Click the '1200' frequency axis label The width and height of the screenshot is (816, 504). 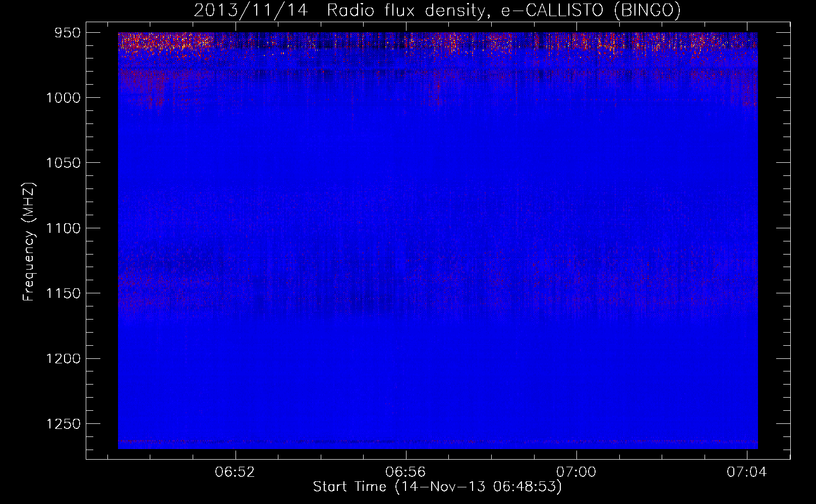tap(63, 358)
